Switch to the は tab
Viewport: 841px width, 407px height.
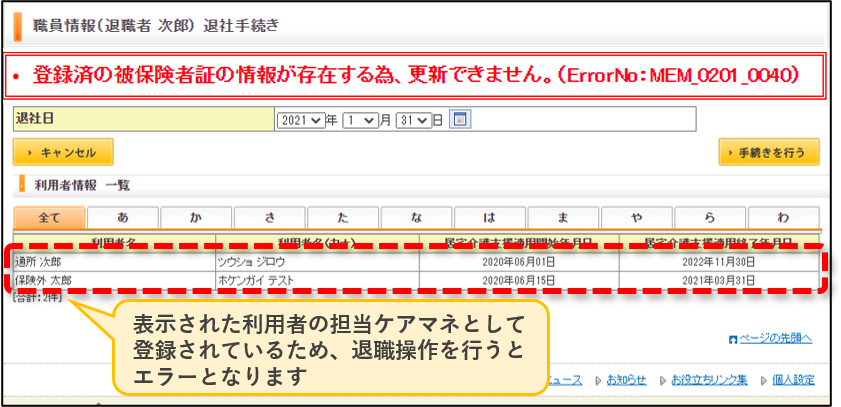point(490,218)
